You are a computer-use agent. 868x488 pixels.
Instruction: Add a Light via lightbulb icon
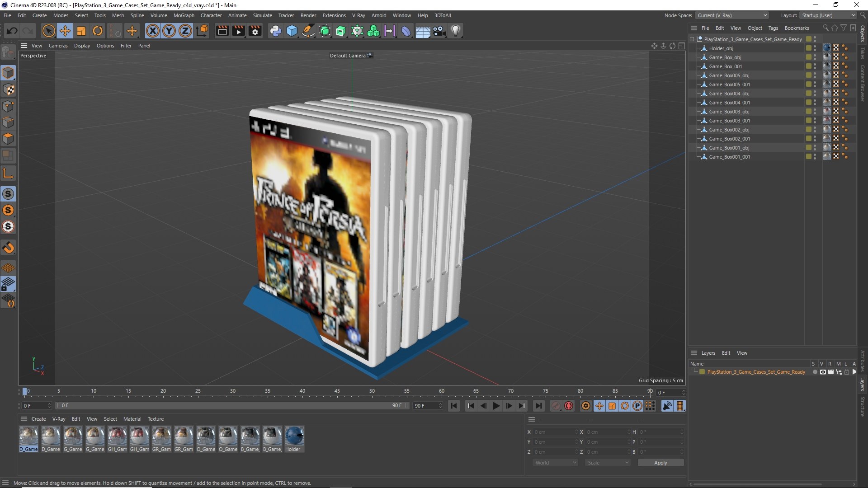pos(456,31)
